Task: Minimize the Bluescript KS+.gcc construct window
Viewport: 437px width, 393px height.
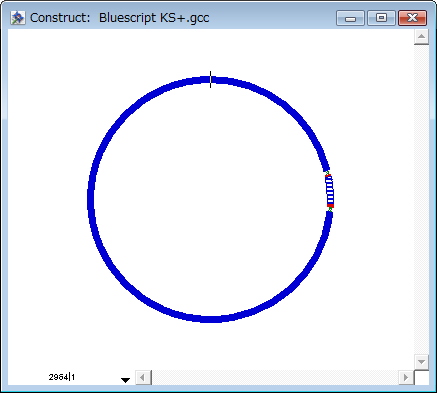Action: [x=351, y=18]
